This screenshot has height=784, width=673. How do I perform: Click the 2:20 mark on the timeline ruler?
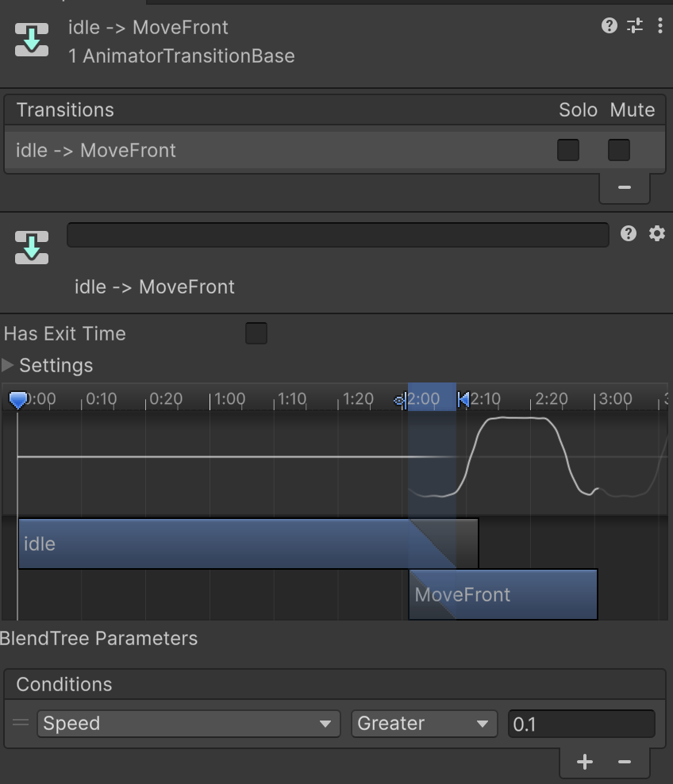551,399
